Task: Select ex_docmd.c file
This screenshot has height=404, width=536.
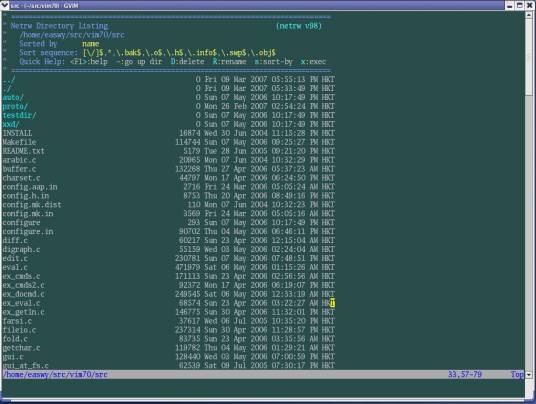Action: [x=23, y=294]
